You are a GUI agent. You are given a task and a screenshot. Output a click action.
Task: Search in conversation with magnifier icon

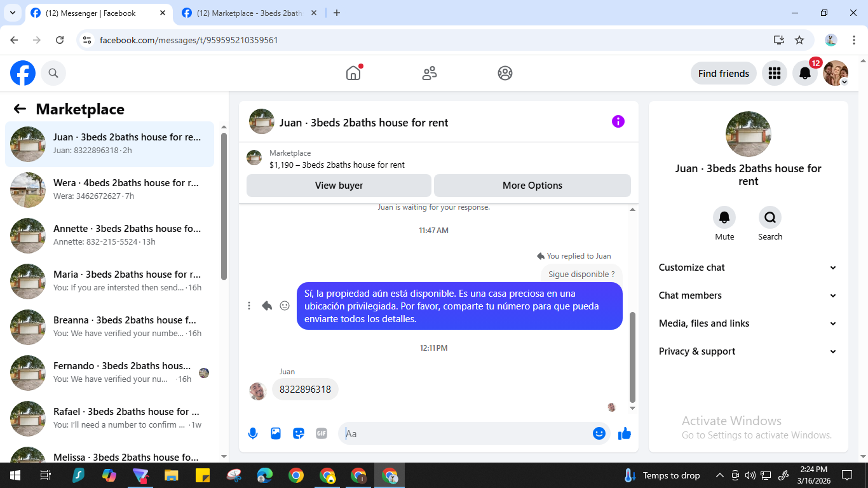(770, 217)
